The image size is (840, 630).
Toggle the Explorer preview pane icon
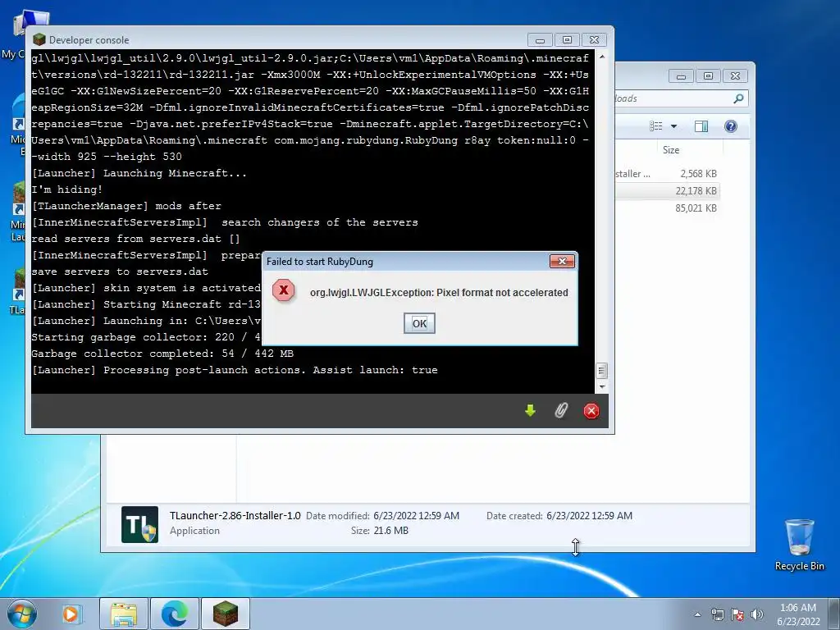tap(701, 126)
